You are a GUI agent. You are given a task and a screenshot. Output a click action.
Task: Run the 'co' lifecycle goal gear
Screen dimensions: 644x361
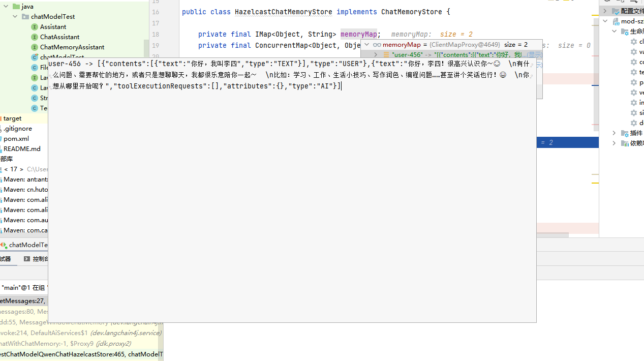(x=634, y=62)
